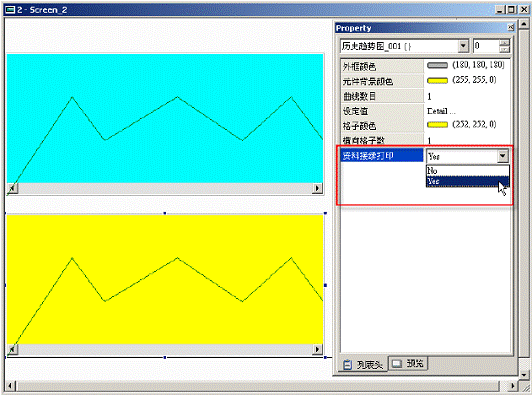This screenshot has width=532, height=395.
Task: Select the yellow trend chart on canvas
Action: tap(165, 279)
